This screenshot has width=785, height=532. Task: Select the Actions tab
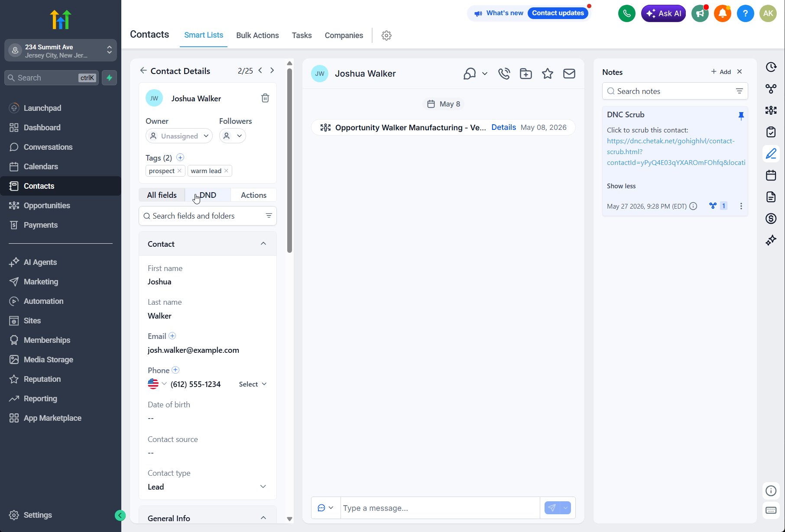click(253, 195)
